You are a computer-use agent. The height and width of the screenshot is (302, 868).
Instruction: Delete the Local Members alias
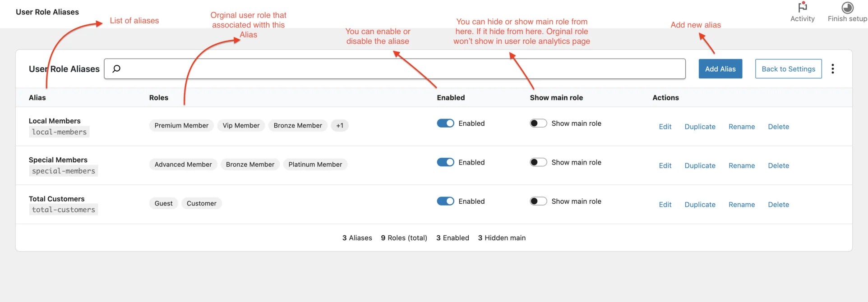778,127
